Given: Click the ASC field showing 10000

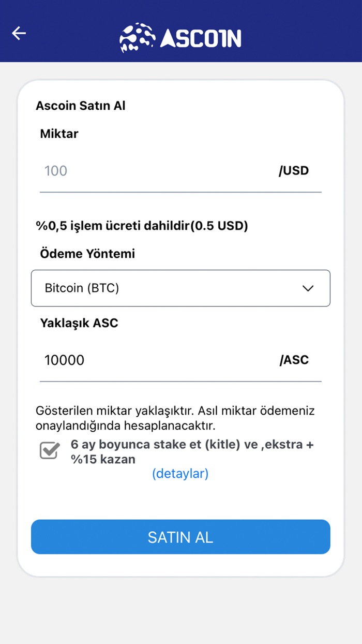Looking at the screenshot, I should pyautogui.click(x=155, y=360).
